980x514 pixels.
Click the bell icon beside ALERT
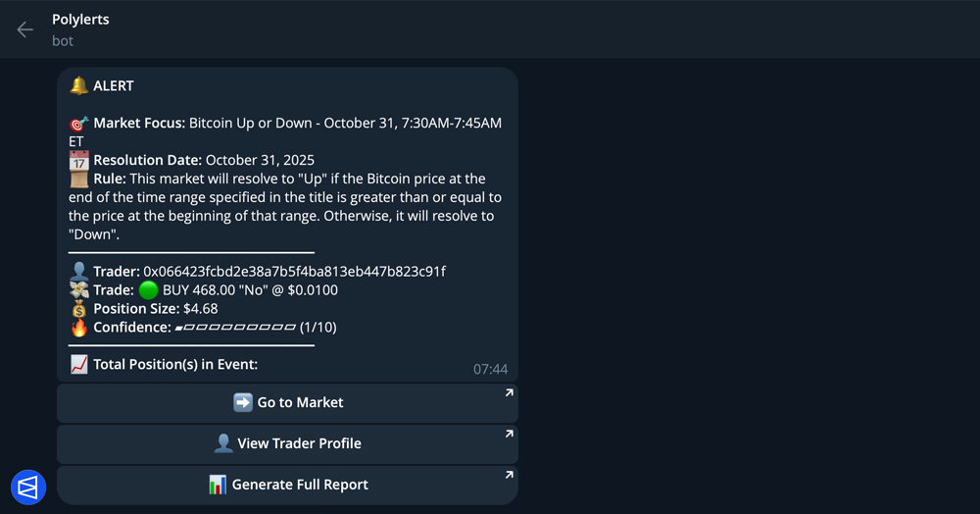79,85
